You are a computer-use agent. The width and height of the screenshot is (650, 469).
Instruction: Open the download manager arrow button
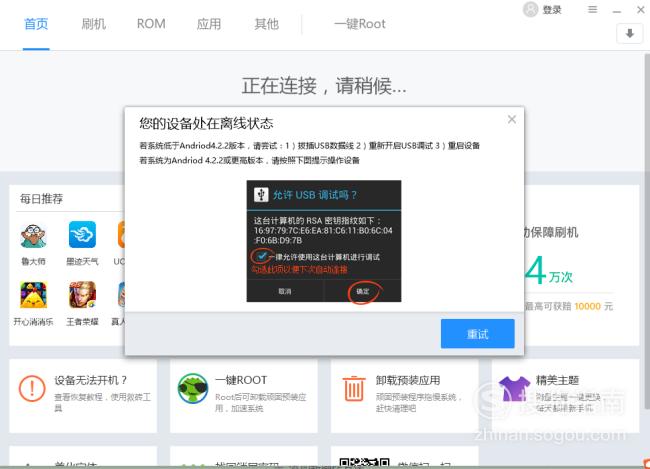tap(630, 33)
